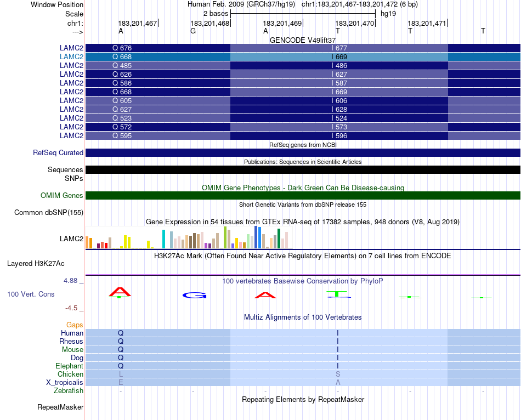Click the Common dbSNP(155) track label
This screenshot has width=521, height=420.
pyautogui.click(x=49, y=212)
